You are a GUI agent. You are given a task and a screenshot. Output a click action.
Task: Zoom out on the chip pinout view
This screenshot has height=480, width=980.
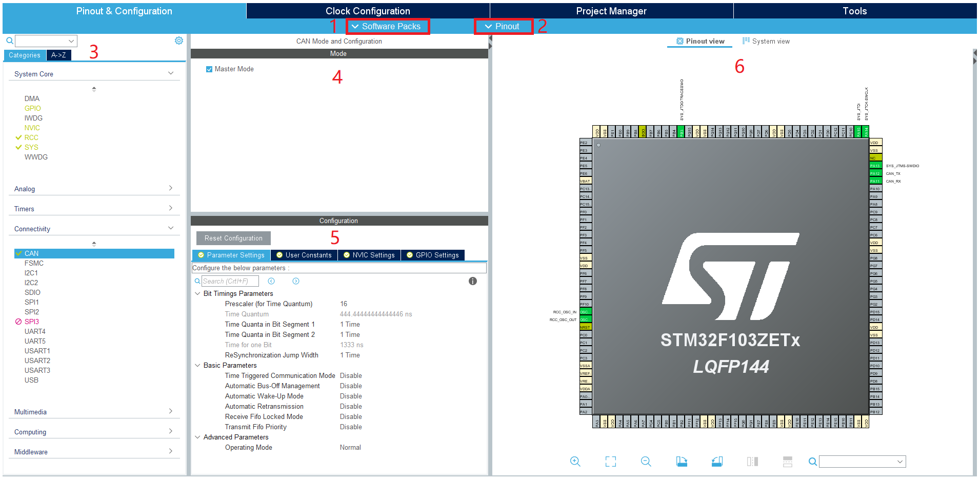(x=646, y=462)
